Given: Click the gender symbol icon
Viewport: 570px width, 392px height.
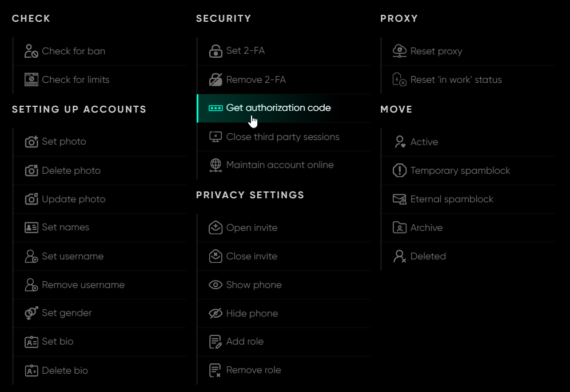Looking at the screenshot, I should click(31, 313).
